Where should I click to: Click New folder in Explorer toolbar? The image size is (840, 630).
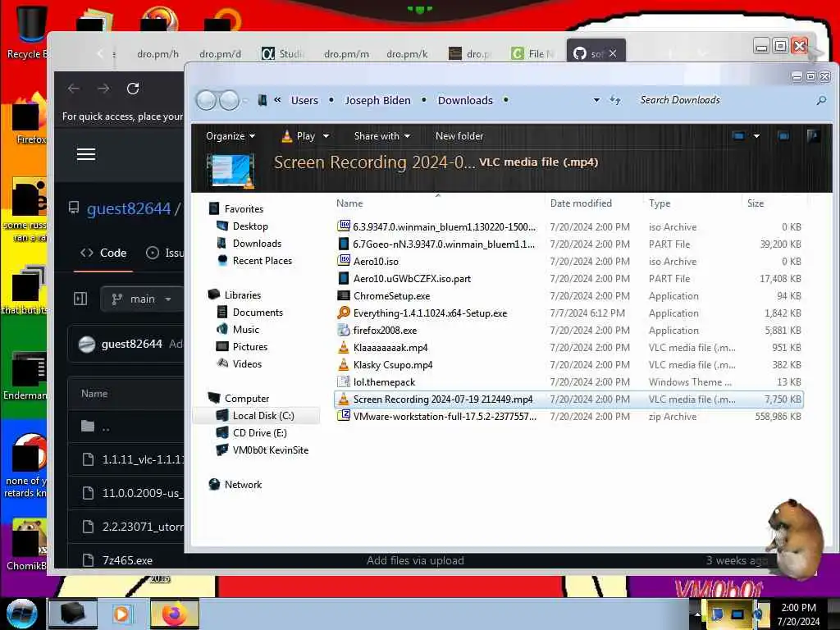[459, 136]
